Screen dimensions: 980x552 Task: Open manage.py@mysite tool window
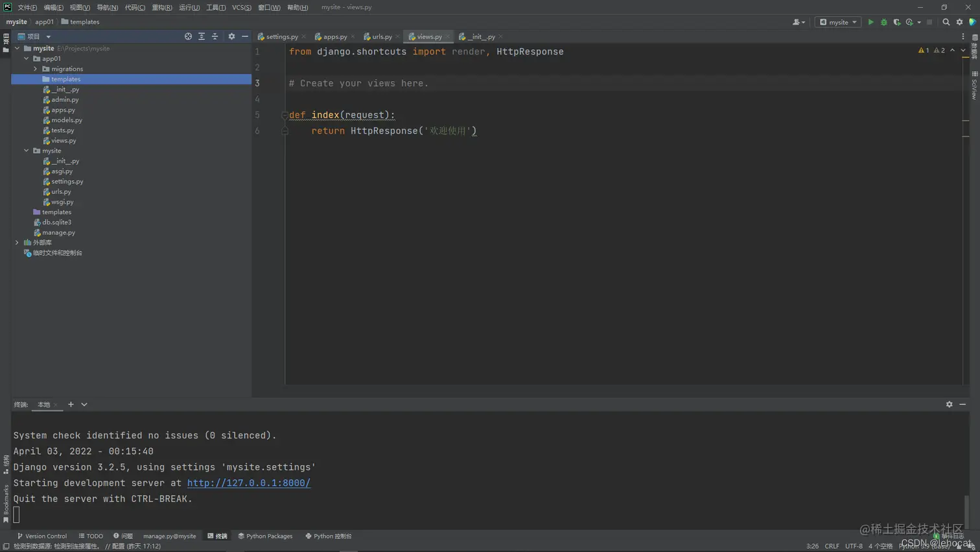point(169,536)
